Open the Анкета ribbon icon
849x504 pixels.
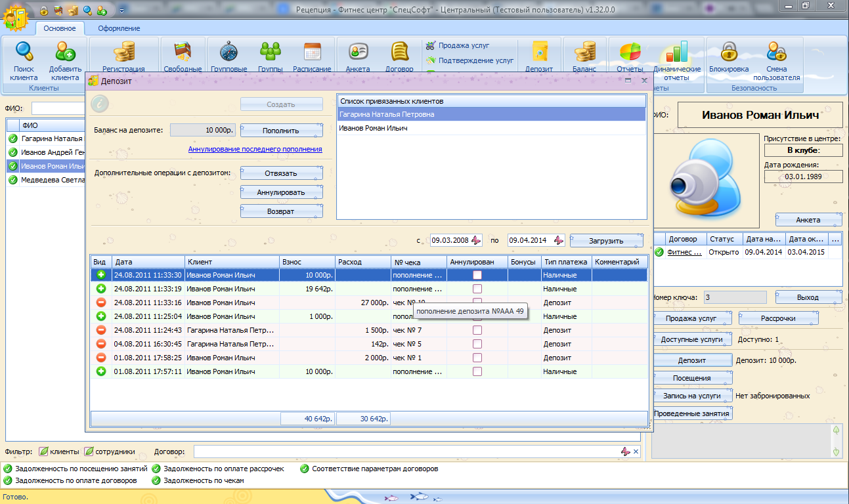[x=358, y=52]
